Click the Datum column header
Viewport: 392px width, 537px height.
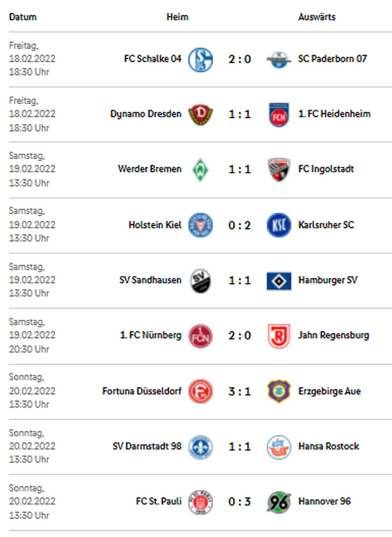coord(23,17)
